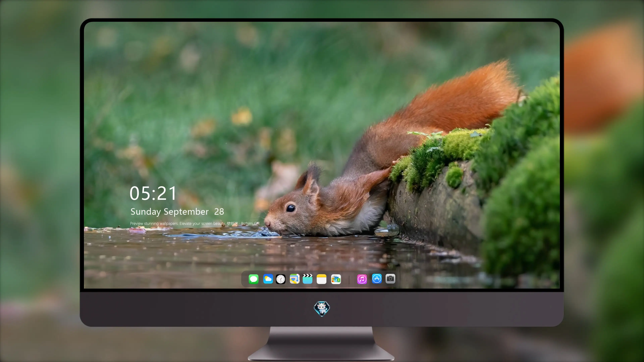Open the blue App Store icon
The image size is (644, 362).
click(x=377, y=279)
